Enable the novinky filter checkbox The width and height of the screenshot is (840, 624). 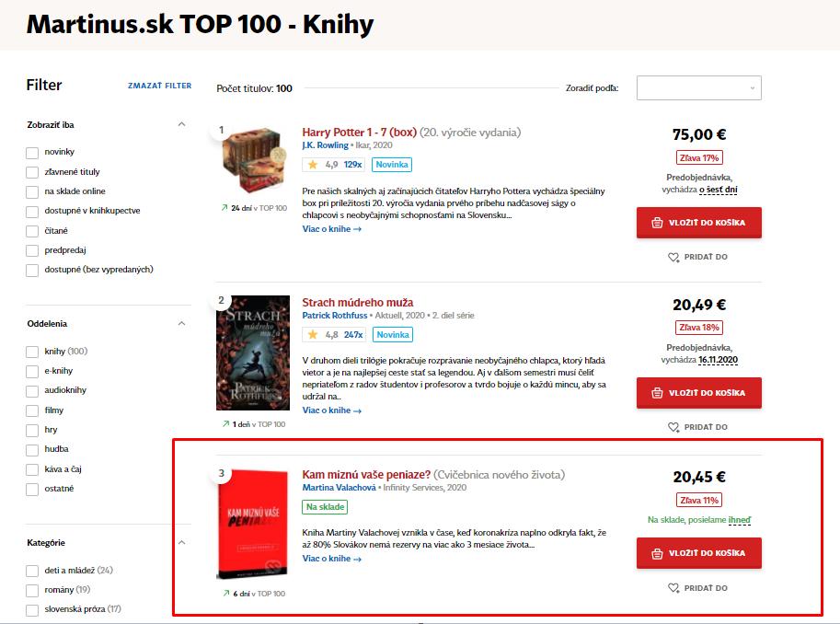(x=33, y=152)
